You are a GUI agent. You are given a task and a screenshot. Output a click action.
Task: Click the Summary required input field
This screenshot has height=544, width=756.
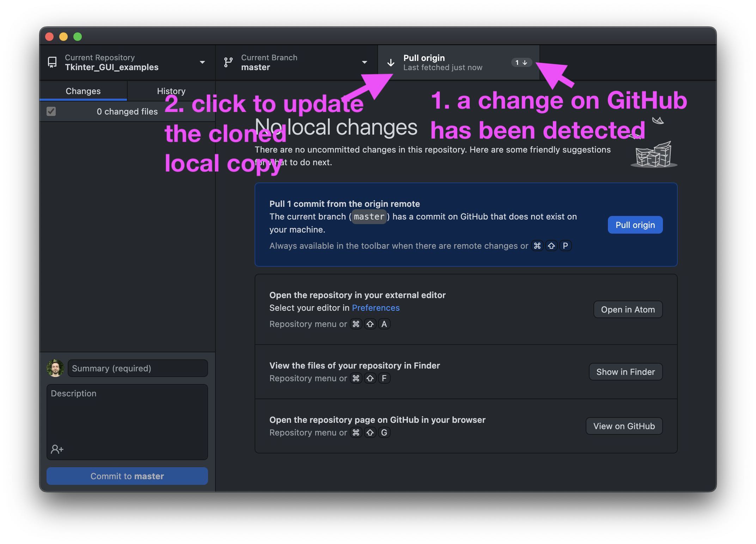138,367
